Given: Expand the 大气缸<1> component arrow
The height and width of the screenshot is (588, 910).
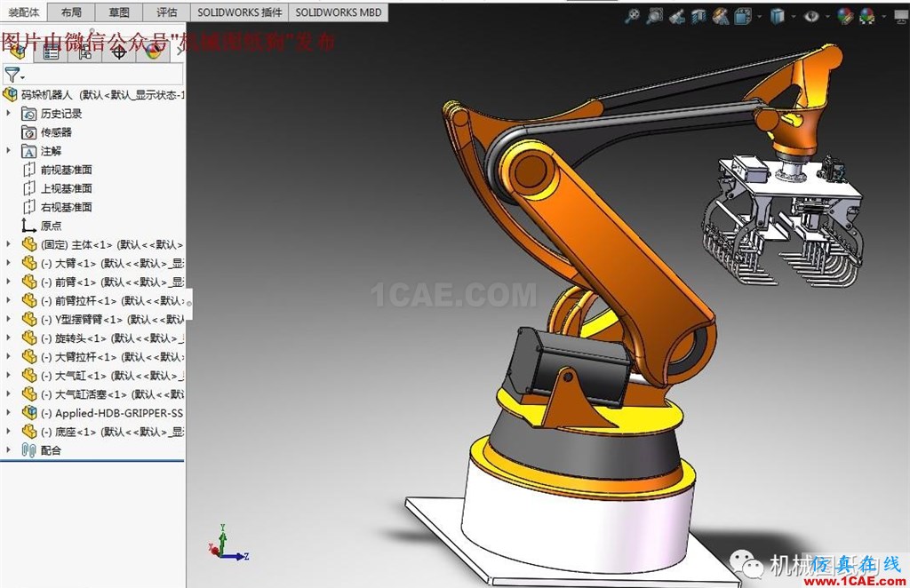Looking at the screenshot, I should point(8,375).
